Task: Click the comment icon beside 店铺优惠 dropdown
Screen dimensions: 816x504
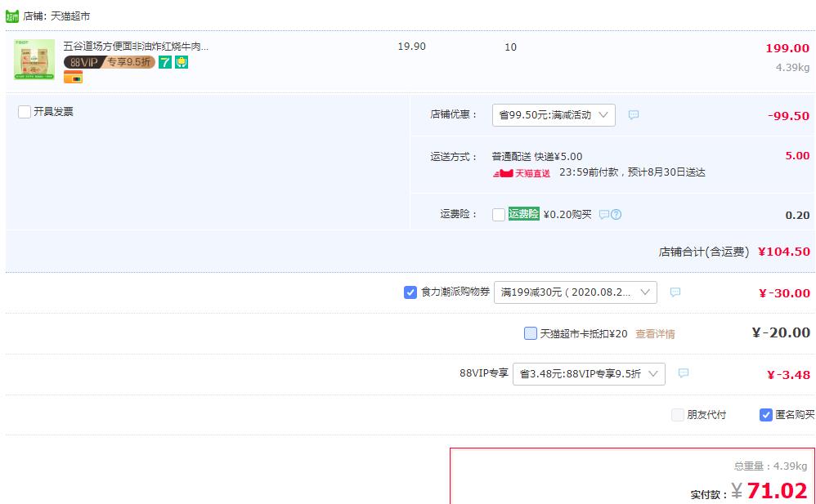Action: 634,115
